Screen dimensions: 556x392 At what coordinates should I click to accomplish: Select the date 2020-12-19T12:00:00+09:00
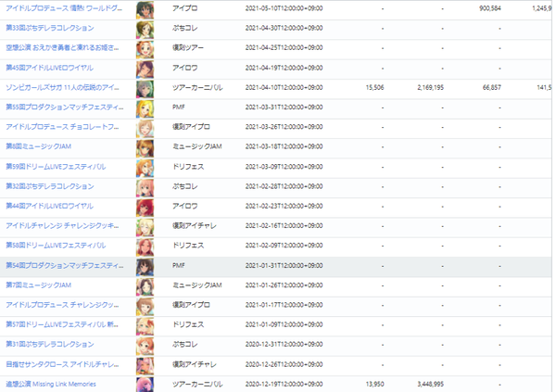284,385
